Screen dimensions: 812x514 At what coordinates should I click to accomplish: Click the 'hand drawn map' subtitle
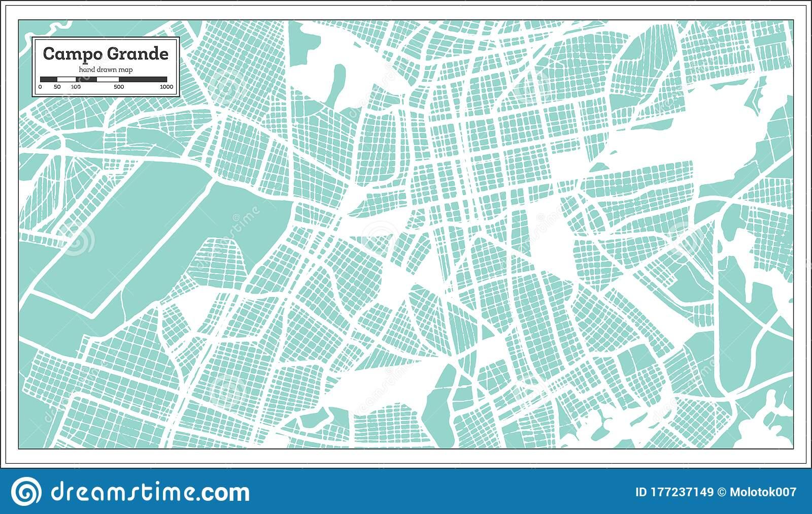point(106,70)
